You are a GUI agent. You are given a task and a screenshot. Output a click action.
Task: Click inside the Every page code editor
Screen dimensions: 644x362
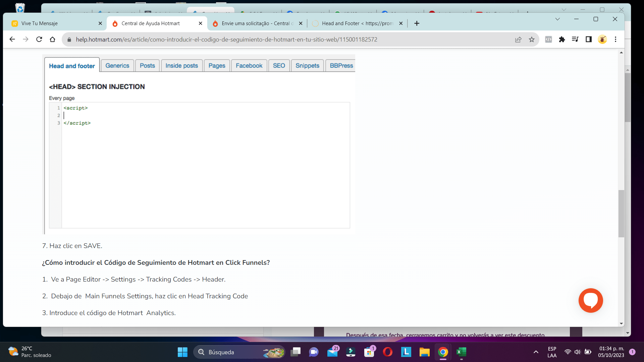(200, 165)
